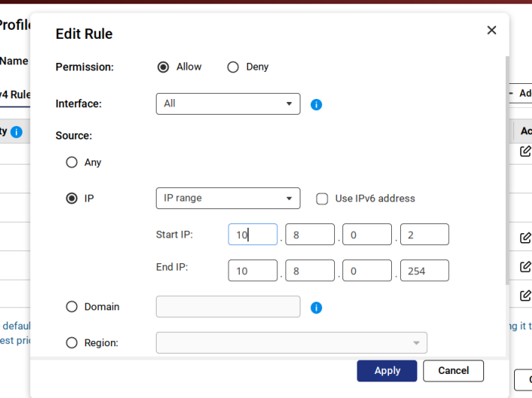Choose the Any source radio button
The image size is (532, 398).
coord(72,162)
